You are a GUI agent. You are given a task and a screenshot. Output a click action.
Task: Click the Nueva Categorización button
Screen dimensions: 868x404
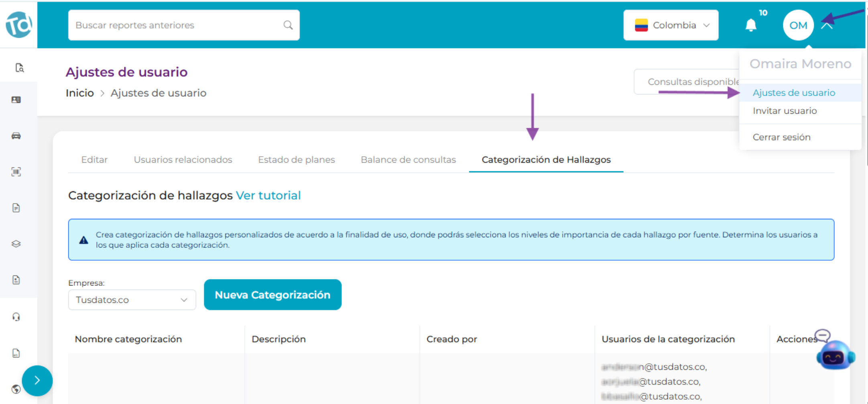pyautogui.click(x=272, y=295)
